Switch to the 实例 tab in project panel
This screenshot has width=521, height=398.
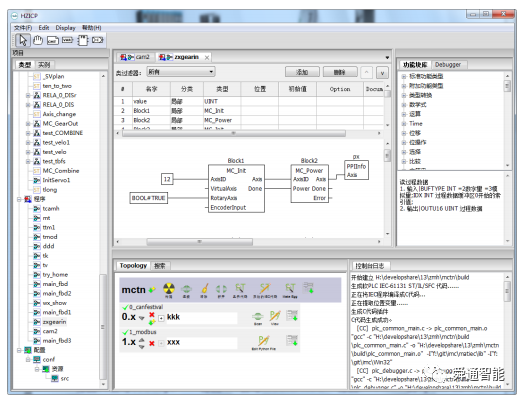click(x=44, y=65)
